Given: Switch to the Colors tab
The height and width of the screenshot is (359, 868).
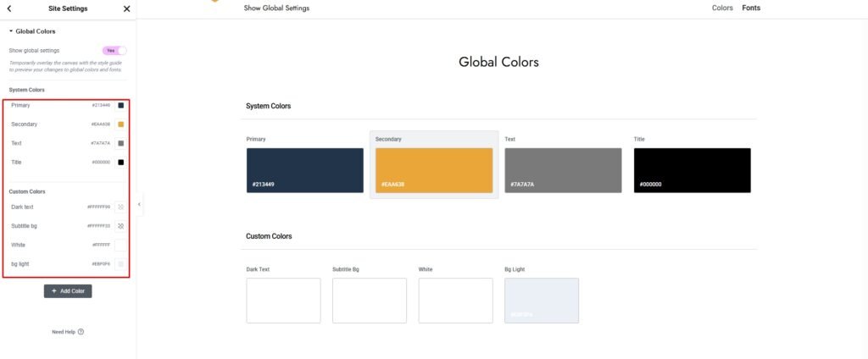Looking at the screenshot, I should (722, 8).
